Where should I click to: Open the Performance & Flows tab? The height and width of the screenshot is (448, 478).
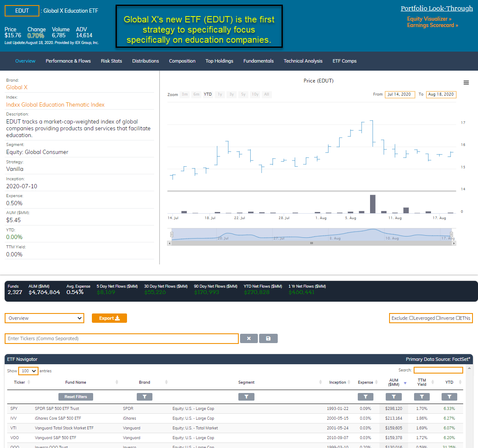click(68, 61)
